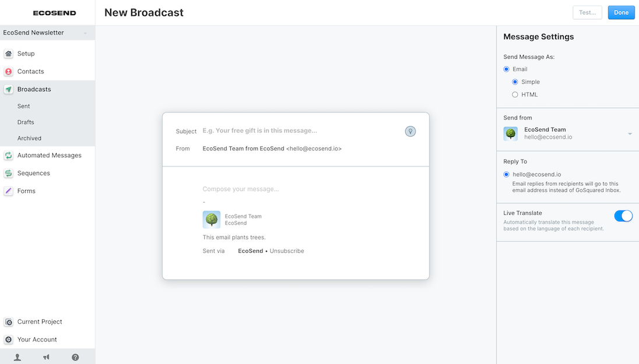Click the person icon in bottom bar
The height and width of the screenshot is (364, 639).
point(17,357)
